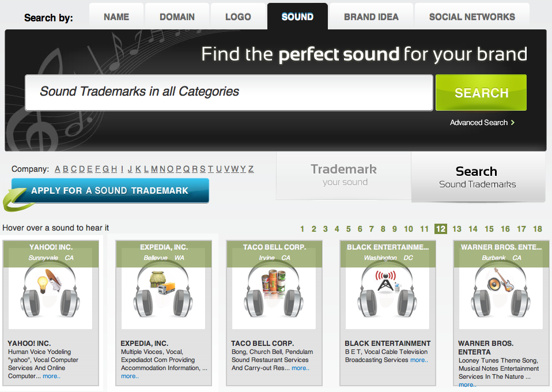Open the Trademark your sound tab
This screenshot has height=392, width=552.
(x=343, y=175)
